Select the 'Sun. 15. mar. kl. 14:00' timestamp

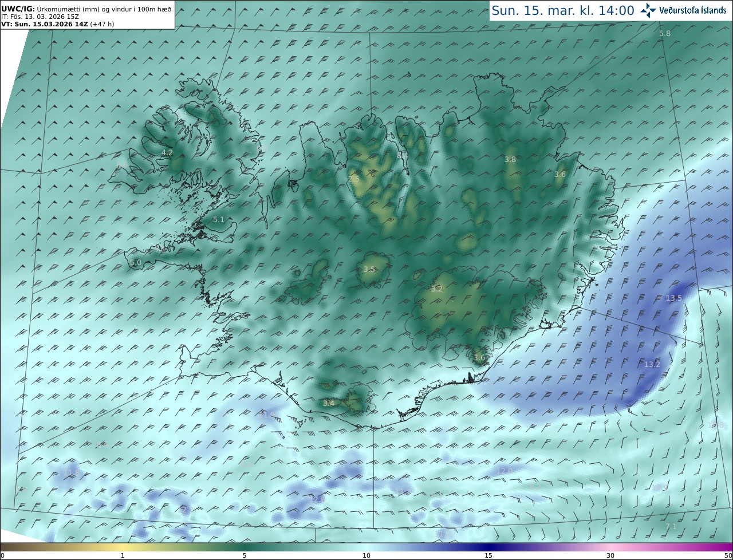pos(563,10)
